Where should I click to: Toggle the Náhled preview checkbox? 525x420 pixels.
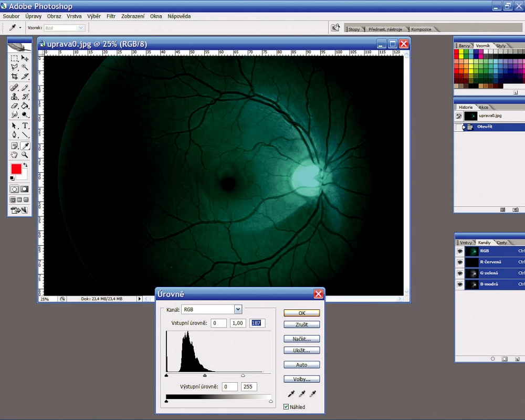286,407
